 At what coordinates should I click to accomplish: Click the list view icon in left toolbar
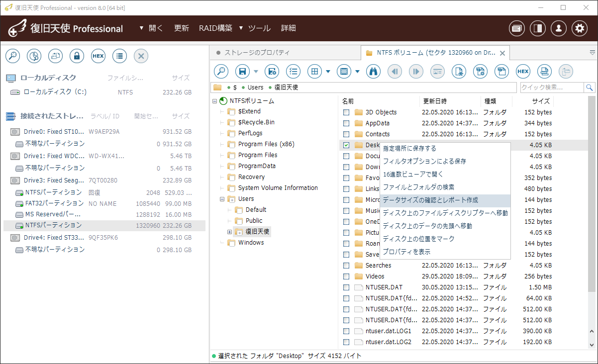(x=119, y=56)
